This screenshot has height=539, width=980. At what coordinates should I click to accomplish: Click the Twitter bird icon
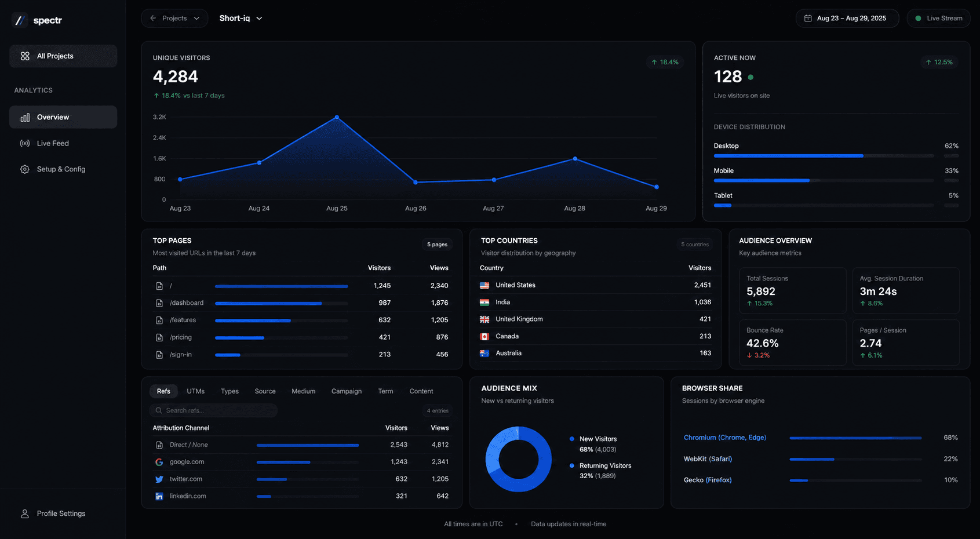[159, 479]
